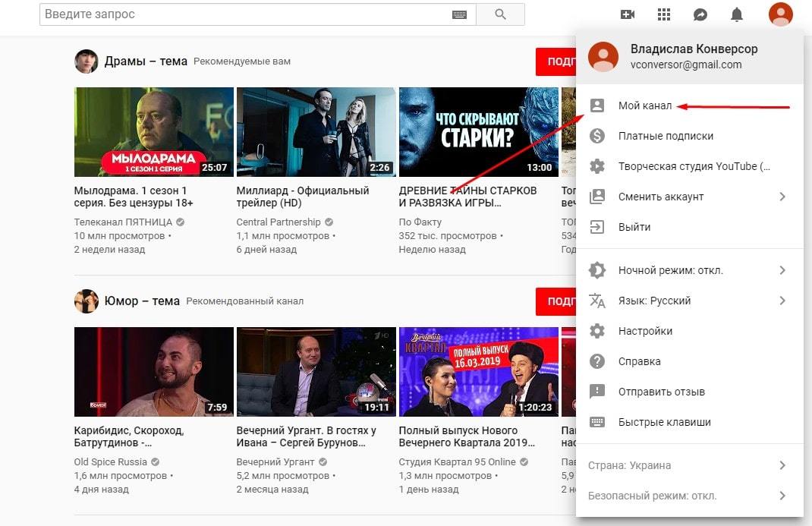Open Платные подписки menu item
The image size is (812, 526).
[690, 136]
